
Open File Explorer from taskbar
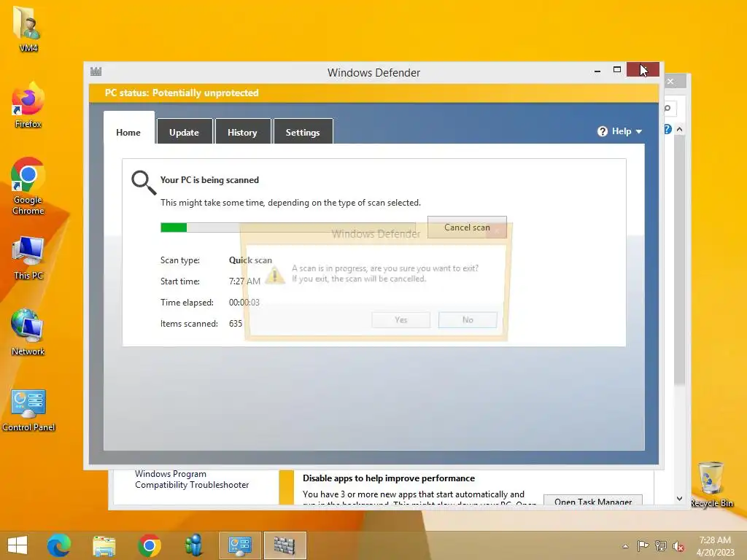pos(104,545)
